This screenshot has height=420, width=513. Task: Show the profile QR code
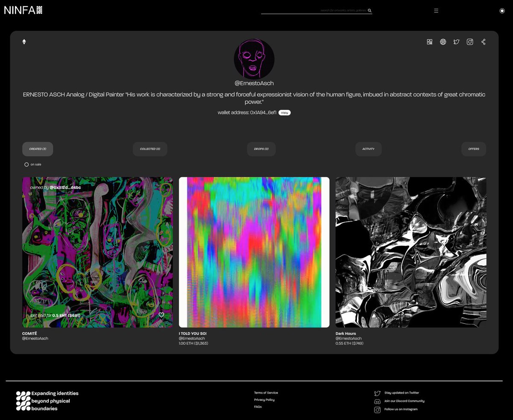pyautogui.click(x=430, y=42)
